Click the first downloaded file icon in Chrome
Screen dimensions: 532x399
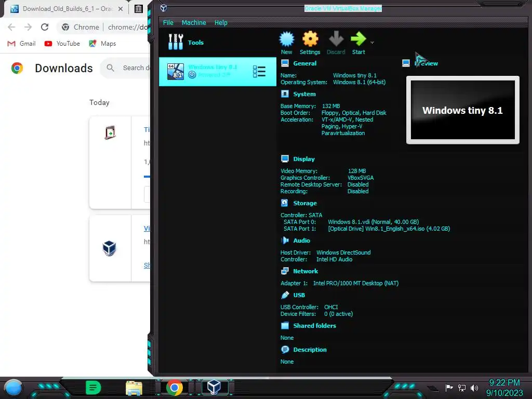coord(110,132)
